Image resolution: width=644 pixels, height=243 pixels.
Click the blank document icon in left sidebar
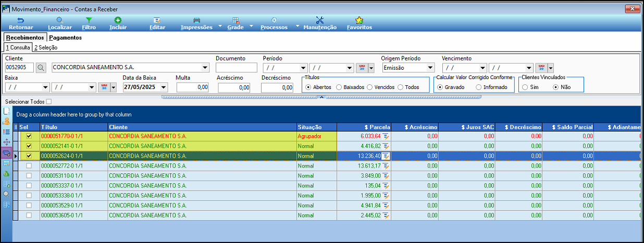[x=7, y=111]
